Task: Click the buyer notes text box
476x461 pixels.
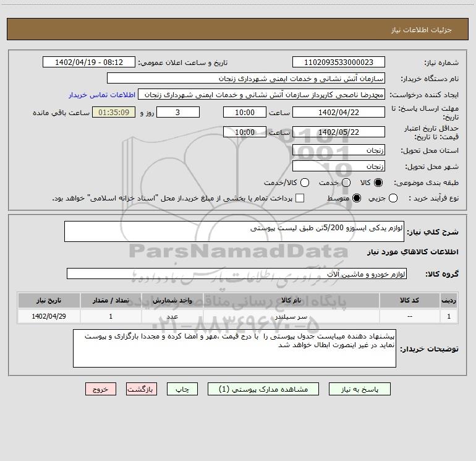Action: click(234, 348)
